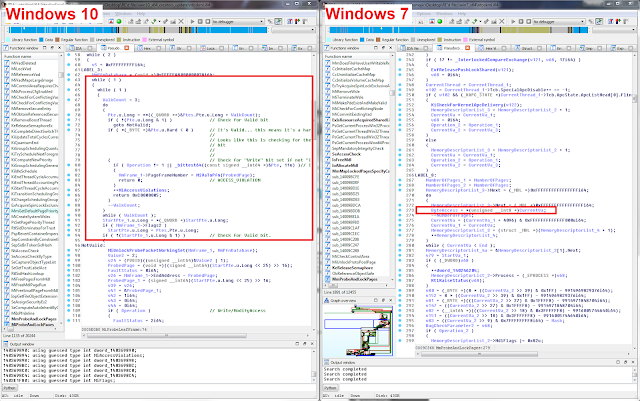Toggle breakpoint dot at line 245, Windows 7
The height and width of the screenshot is (401, 640).
tap(400, 70)
